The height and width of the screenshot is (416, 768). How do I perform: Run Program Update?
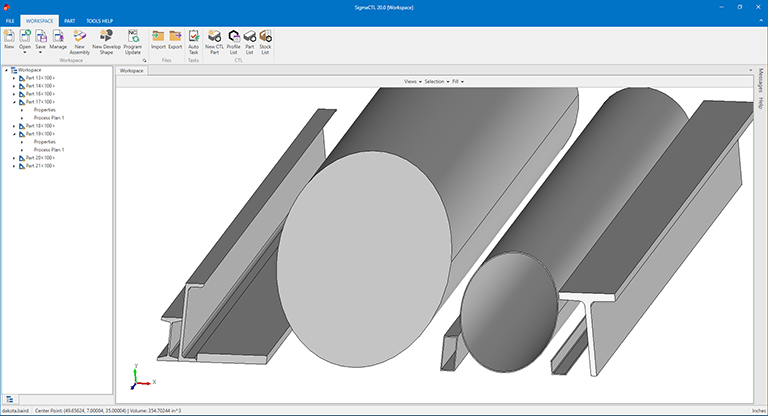coord(133,36)
